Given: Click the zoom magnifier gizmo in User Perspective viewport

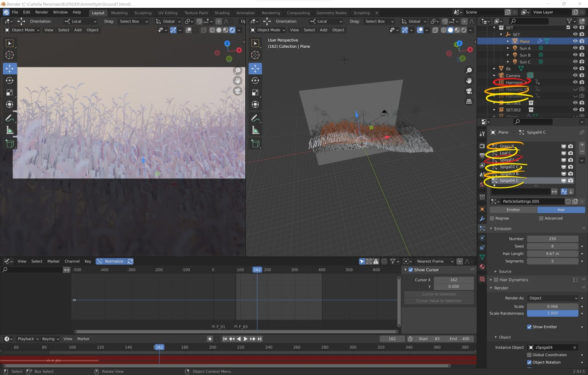Looking at the screenshot, I should click(469, 70).
